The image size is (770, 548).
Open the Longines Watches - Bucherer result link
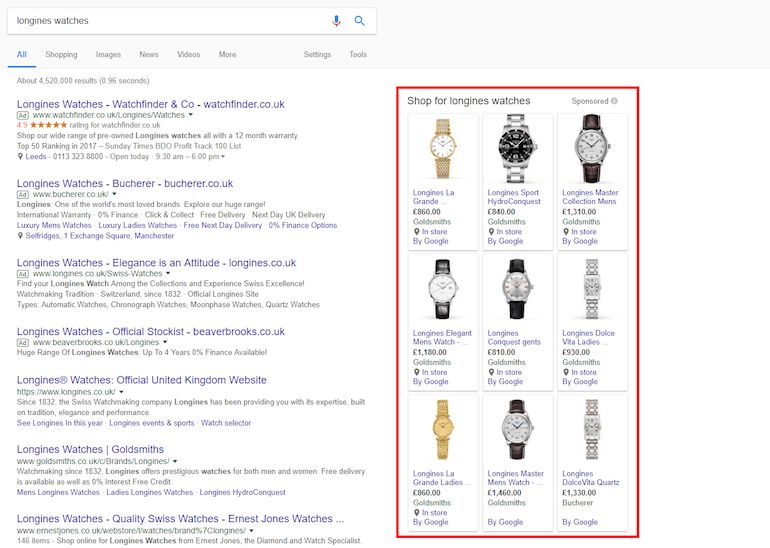click(125, 183)
